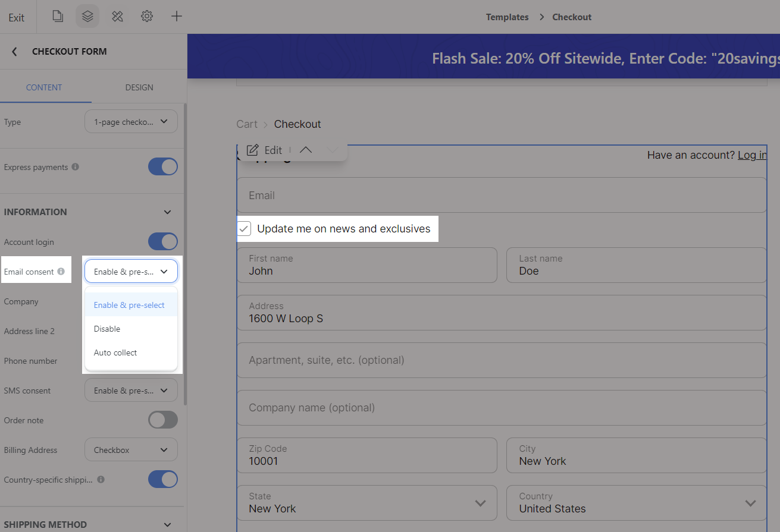
Task: Click Templates breadcrumb
Action: pyautogui.click(x=507, y=17)
